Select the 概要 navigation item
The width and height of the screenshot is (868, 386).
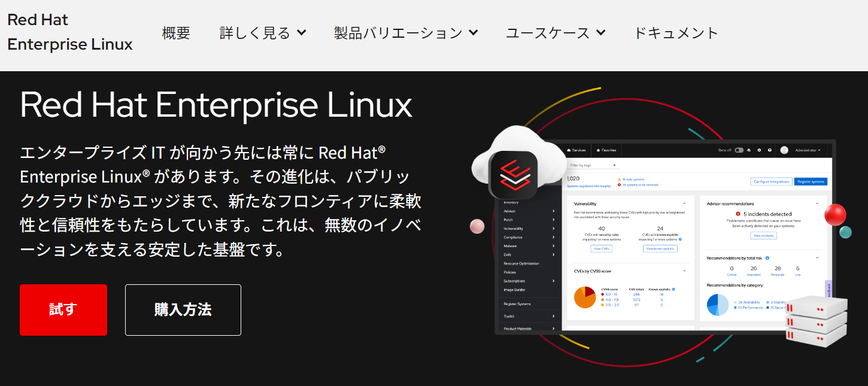coord(176,33)
